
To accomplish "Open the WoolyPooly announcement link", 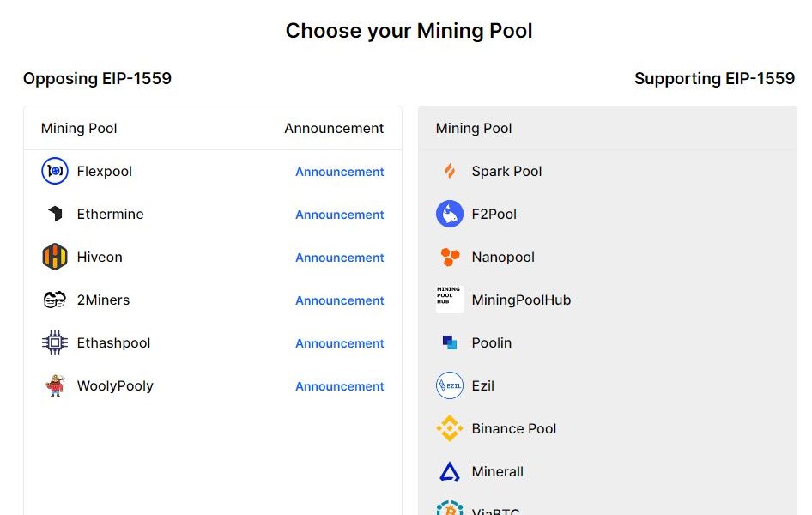I will [x=340, y=386].
